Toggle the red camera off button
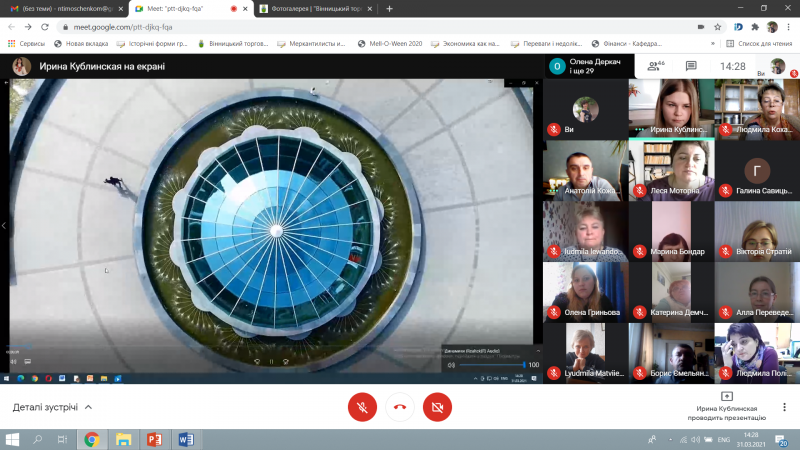 [x=437, y=407]
